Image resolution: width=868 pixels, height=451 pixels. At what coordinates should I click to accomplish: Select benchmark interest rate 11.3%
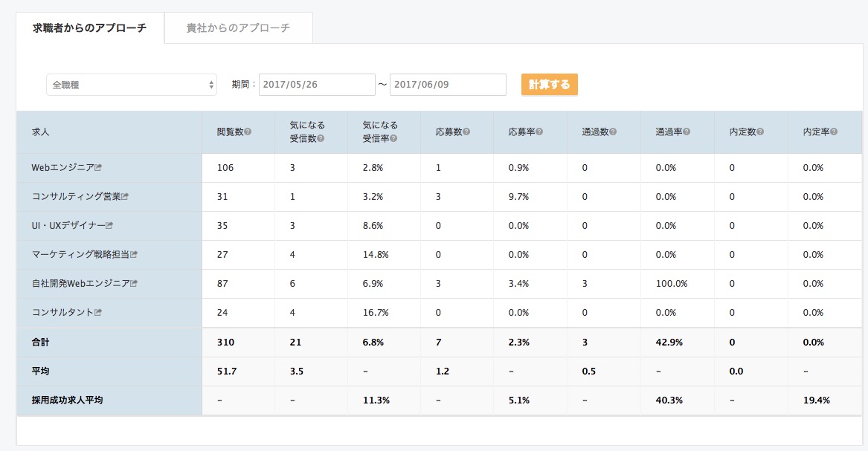click(376, 400)
